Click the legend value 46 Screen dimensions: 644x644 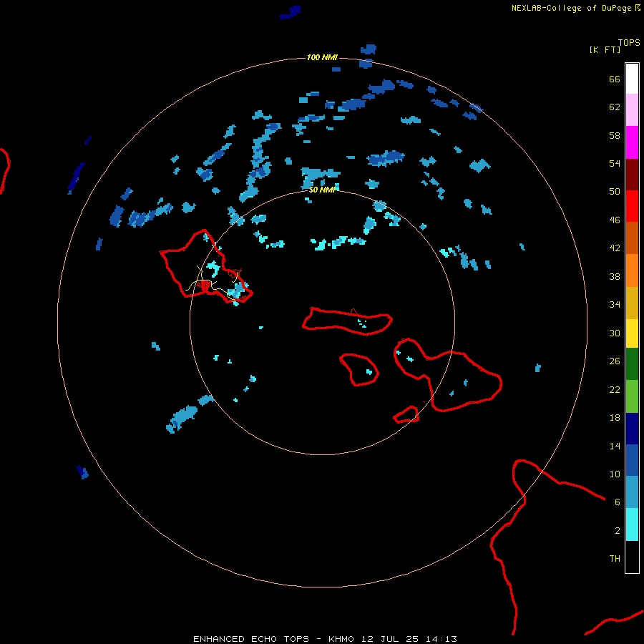click(615, 220)
